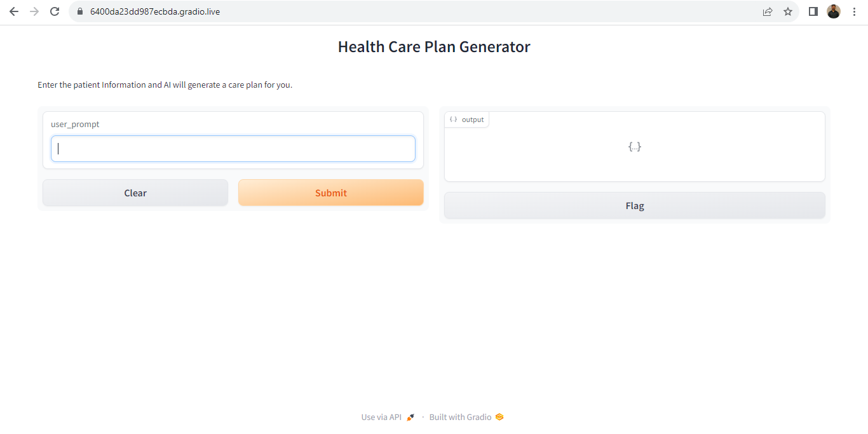Open the three-dot browser menu

[854, 11]
